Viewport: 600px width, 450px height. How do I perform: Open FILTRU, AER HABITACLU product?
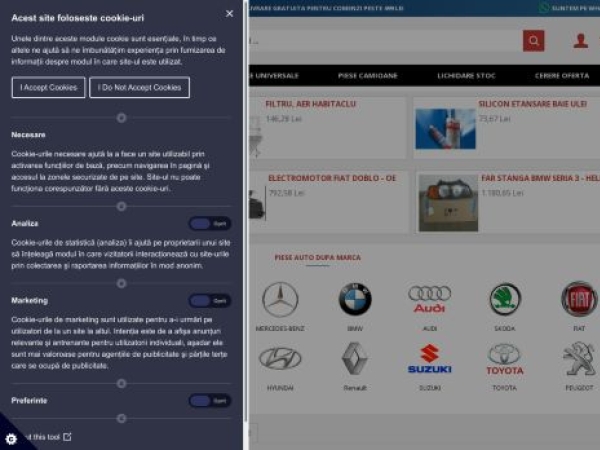(310, 104)
